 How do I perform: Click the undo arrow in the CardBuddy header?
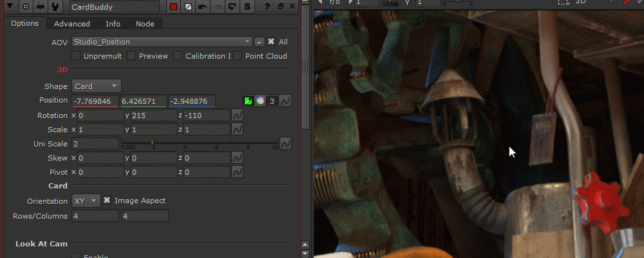coord(203,7)
